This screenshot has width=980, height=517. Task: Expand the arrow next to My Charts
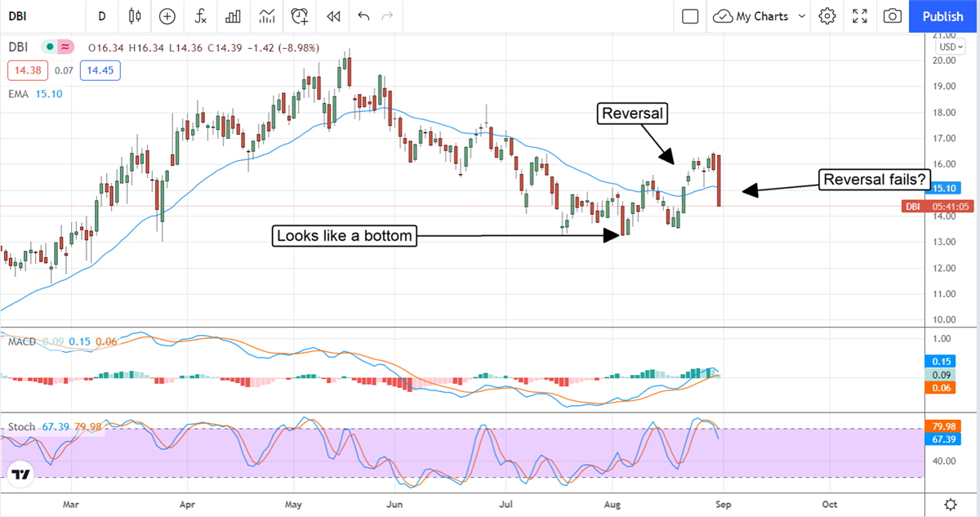pyautogui.click(x=801, y=16)
